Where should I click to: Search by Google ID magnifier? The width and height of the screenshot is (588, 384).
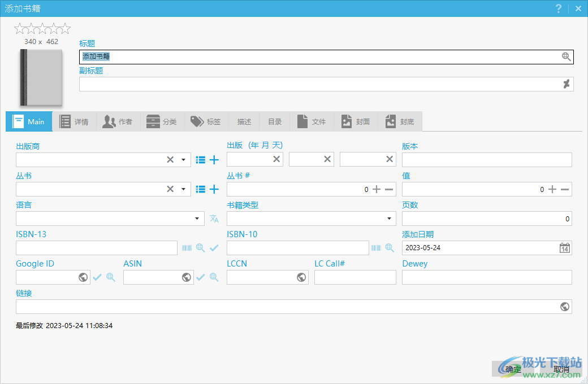pos(111,277)
